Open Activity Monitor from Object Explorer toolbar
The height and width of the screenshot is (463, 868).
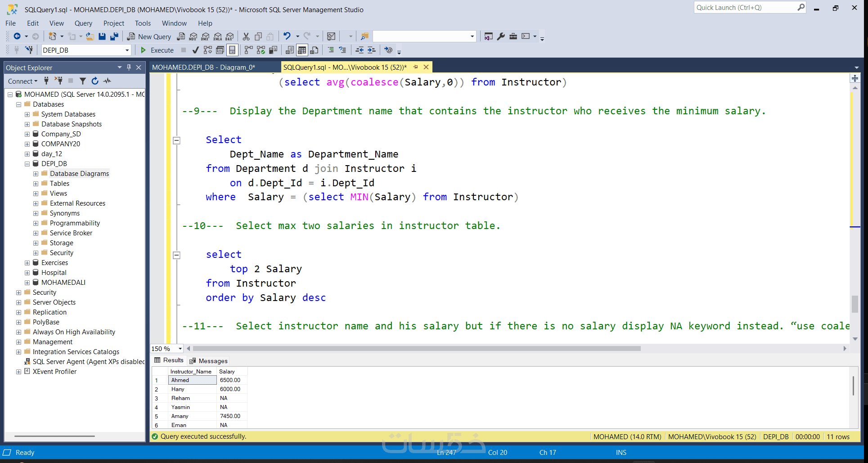pyautogui.click(x=107, y=81)
